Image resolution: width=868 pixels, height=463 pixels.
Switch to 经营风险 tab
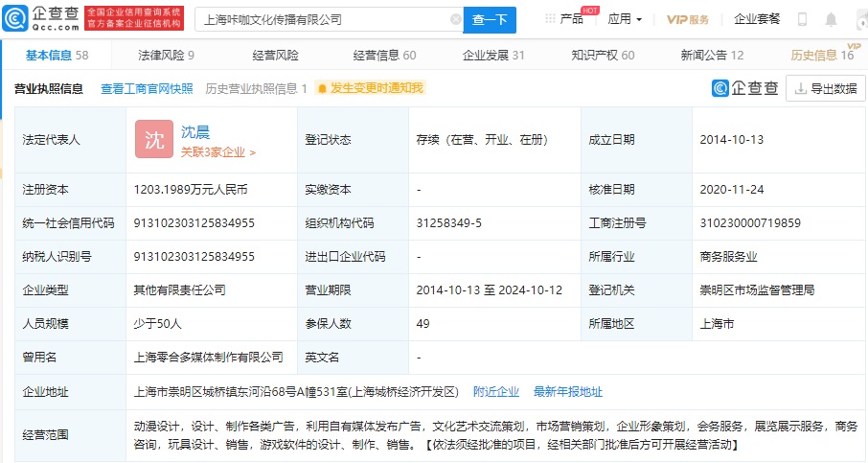[x=275, y=55]
